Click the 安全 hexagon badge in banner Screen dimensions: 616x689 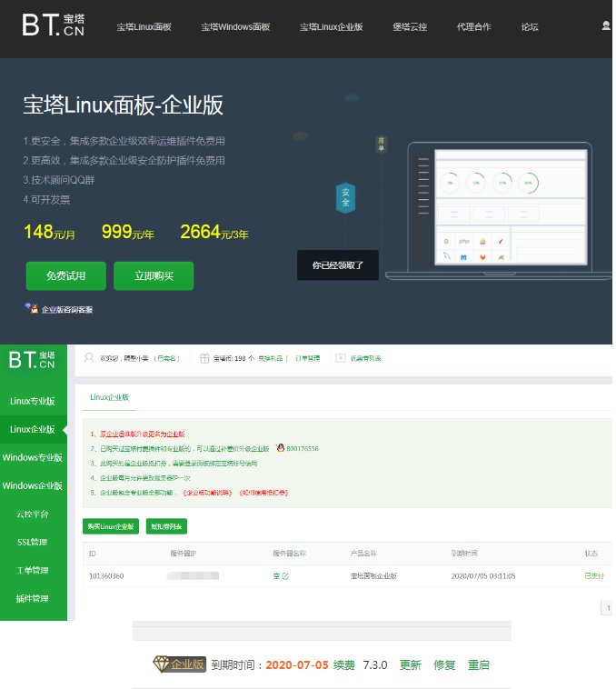click(x=345, y=197)
